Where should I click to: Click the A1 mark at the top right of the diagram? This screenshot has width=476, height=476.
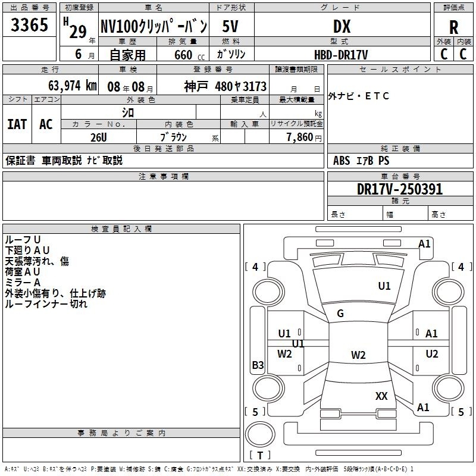click(424, 244)
